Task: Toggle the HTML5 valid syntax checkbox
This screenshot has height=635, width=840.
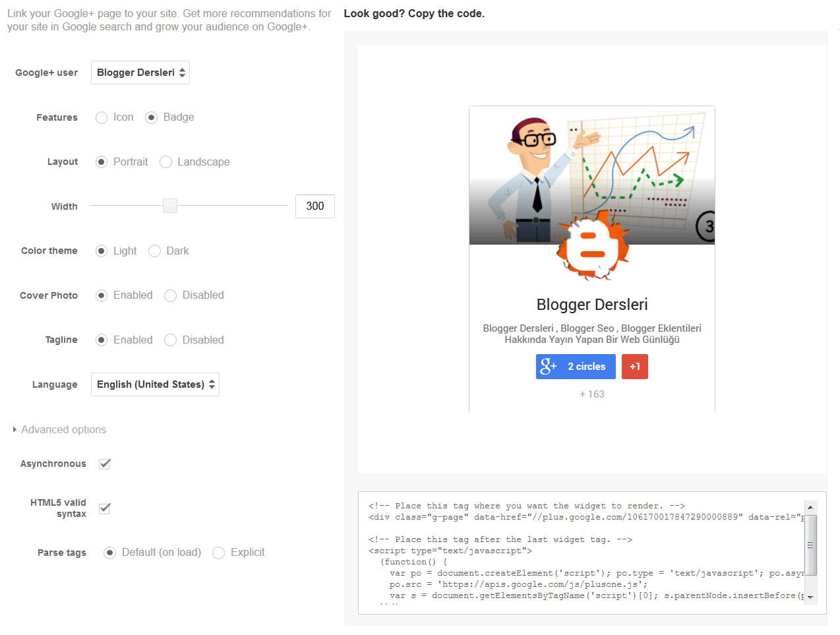Action: [104, 508]
